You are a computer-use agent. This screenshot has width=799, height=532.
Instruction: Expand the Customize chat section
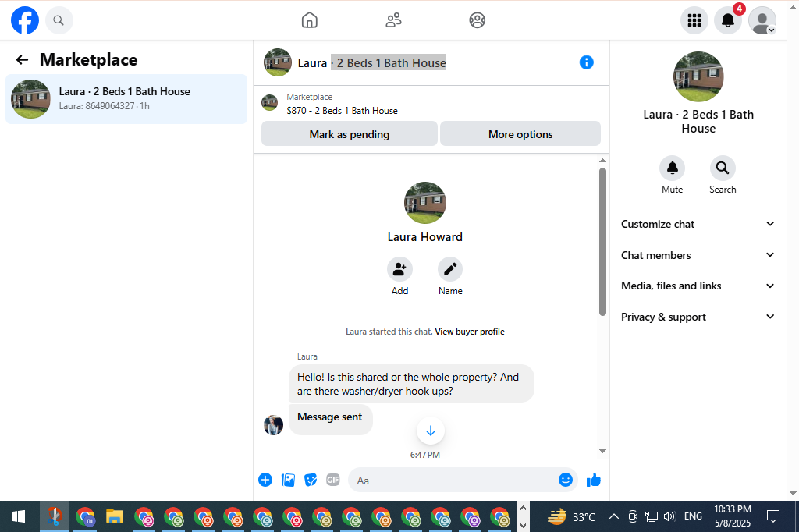coord(698,224)
